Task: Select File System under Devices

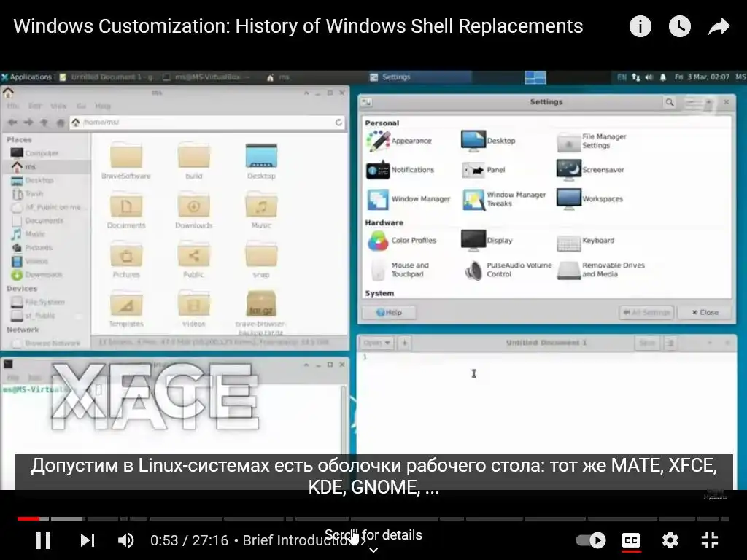Action: tap(38, 302)
